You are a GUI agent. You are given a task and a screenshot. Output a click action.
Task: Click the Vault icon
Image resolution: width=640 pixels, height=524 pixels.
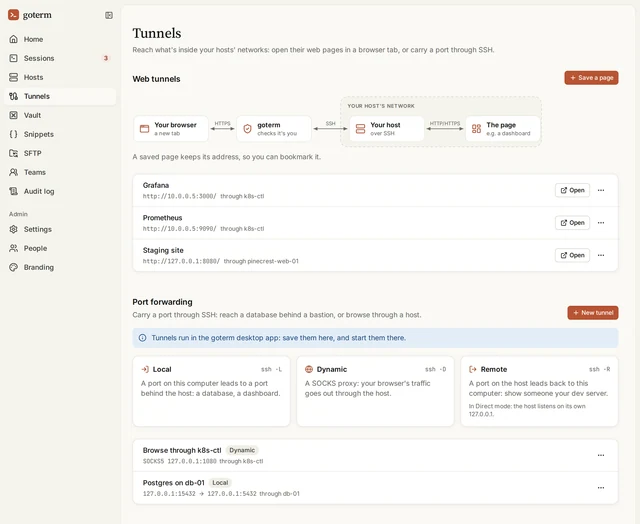click(13, 115)
